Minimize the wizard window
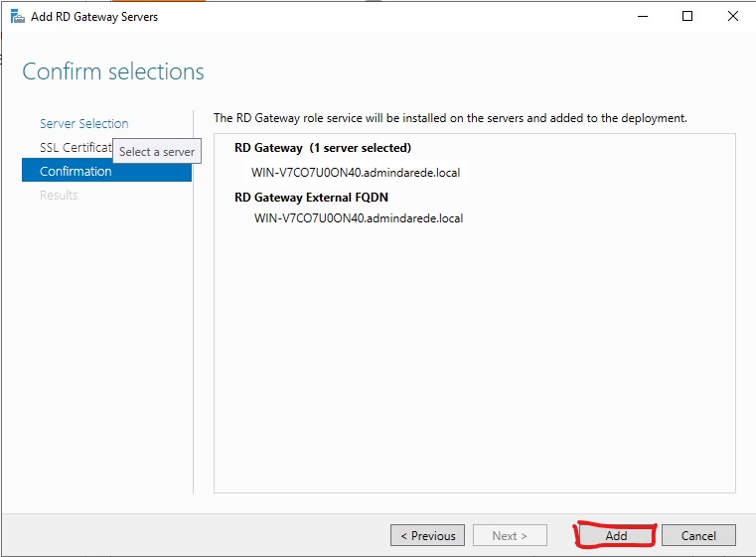The width and height of the screenshot is (756, 557). pos(643,16)
